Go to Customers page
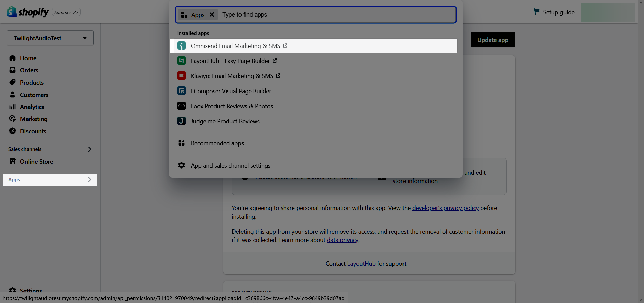The height and width of the screenshot is (303, 644). pyautogui.click(x=34, y=95)
